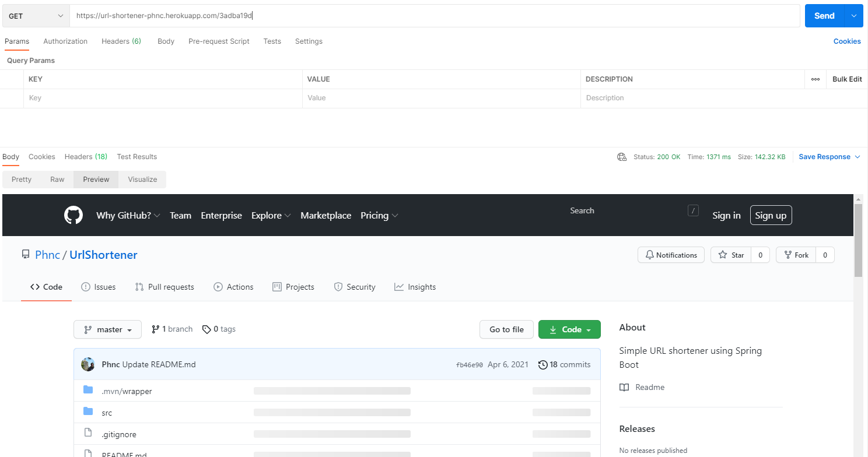Open the Marketplace nav link
This screenshot has height=457, width=868.
click(x=326, y=215)
